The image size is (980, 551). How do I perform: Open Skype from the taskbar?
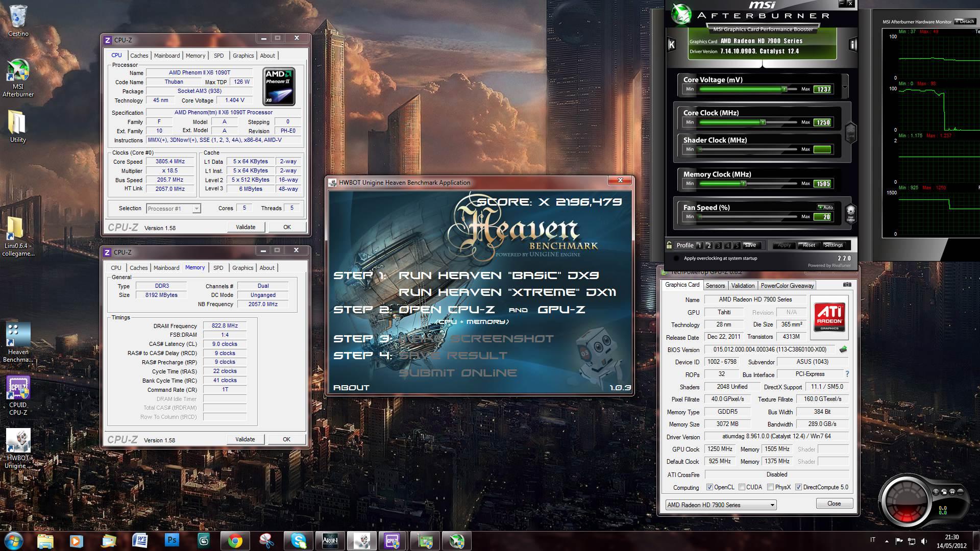tap(299, 541)
